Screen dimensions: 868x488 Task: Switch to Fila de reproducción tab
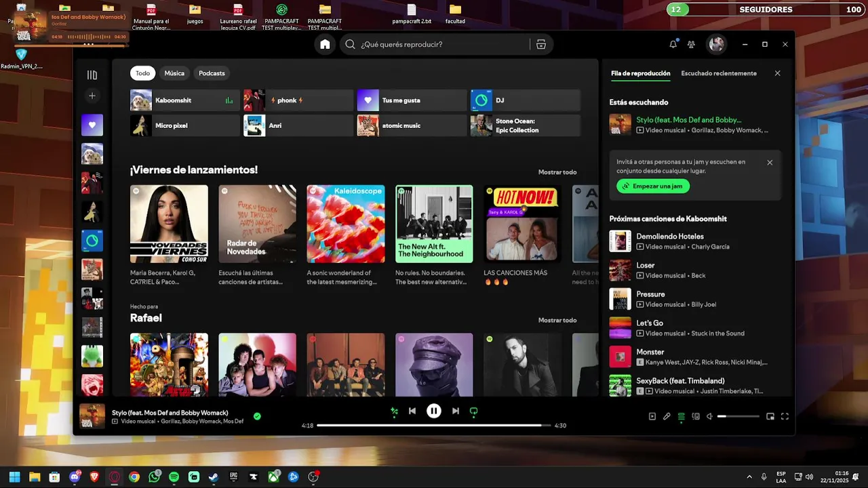click(x=640, y=73)
